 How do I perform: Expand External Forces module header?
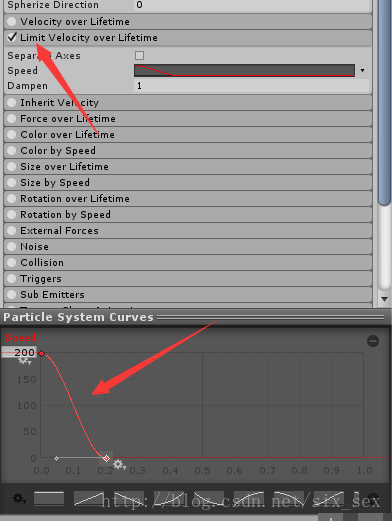pyautogui.click(x=188, y=230)
